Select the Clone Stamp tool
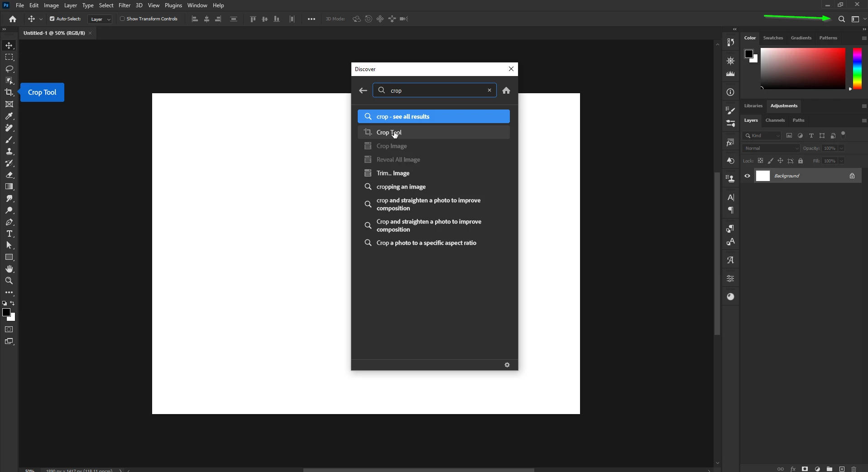This screenshot has width=868, height=472. click(x=9, y=151)
